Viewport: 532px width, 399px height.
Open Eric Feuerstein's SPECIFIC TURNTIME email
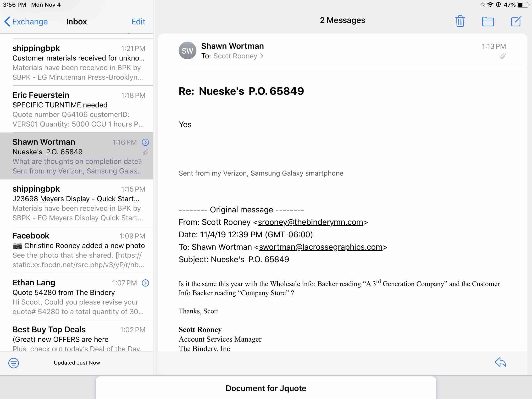click(77, 109)
